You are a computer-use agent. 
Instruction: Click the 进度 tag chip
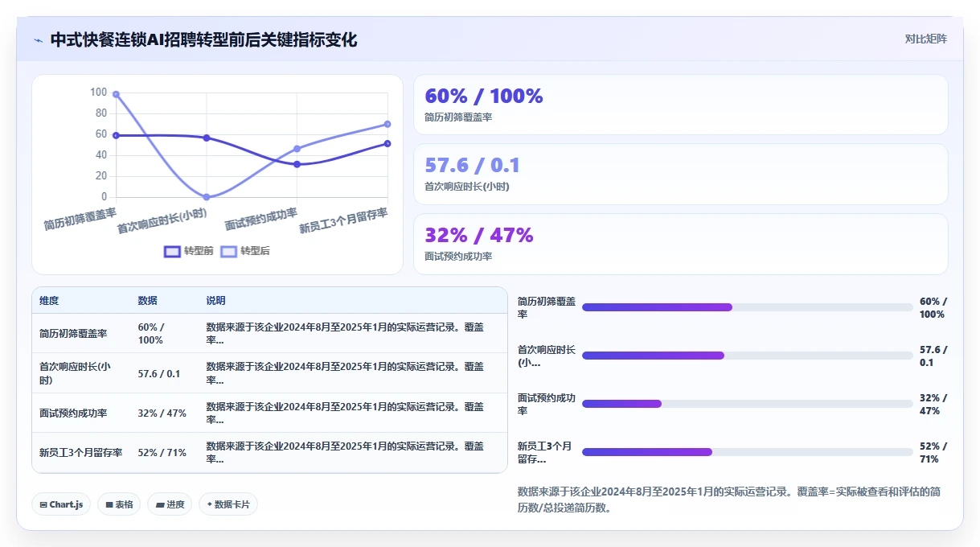(x=170, y=504)
